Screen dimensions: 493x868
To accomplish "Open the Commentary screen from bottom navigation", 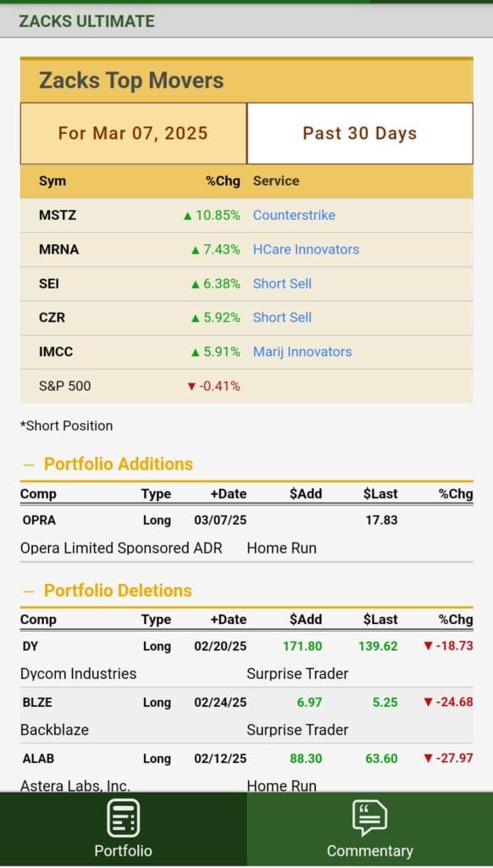I will tap(370, 828).
